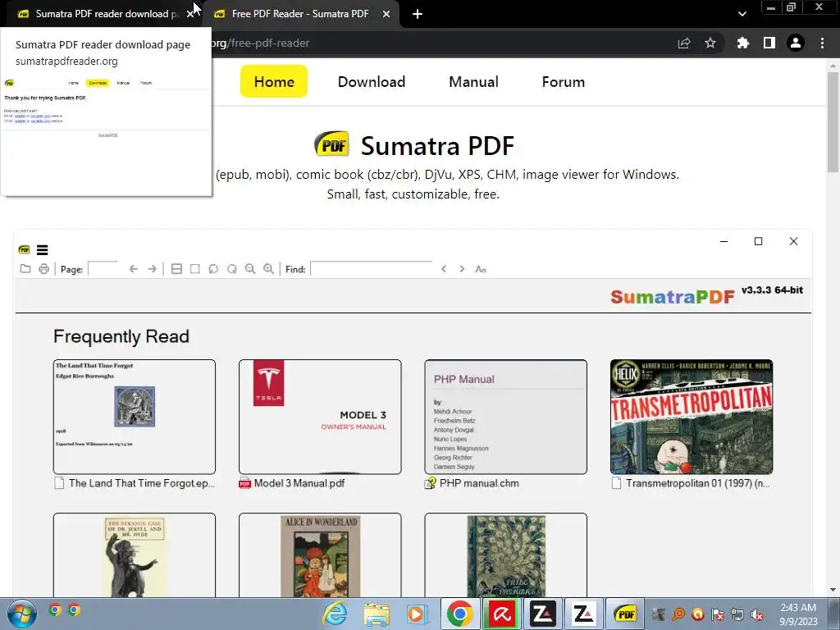Image resolution: width=840 pixels, height=630 pixels.
Task: Open the SumatraPDF hamburger menu
Action: coord(43,250)
